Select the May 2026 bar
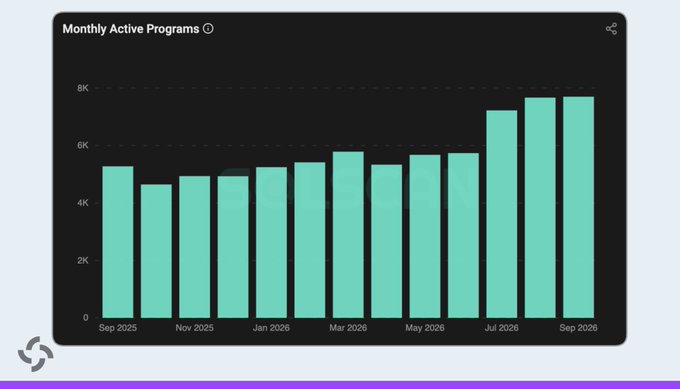 tap(425, 236)
